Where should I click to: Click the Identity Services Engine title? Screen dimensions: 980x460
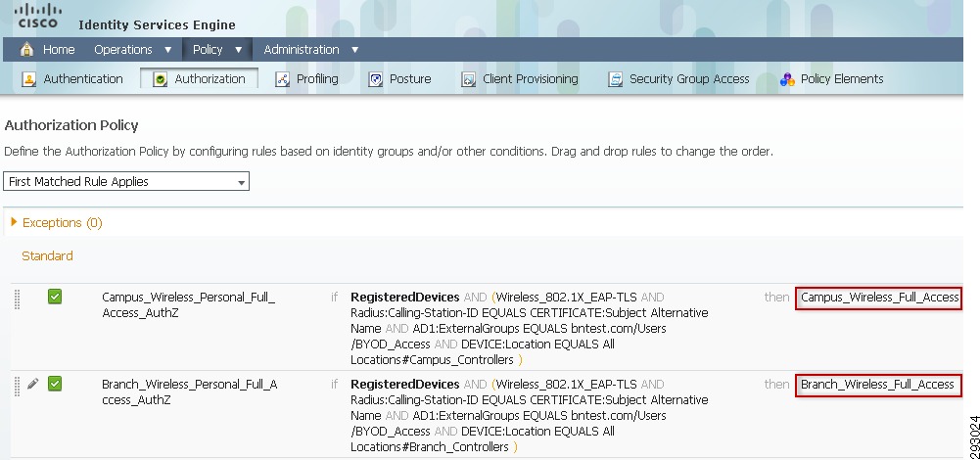coord(157,25)
